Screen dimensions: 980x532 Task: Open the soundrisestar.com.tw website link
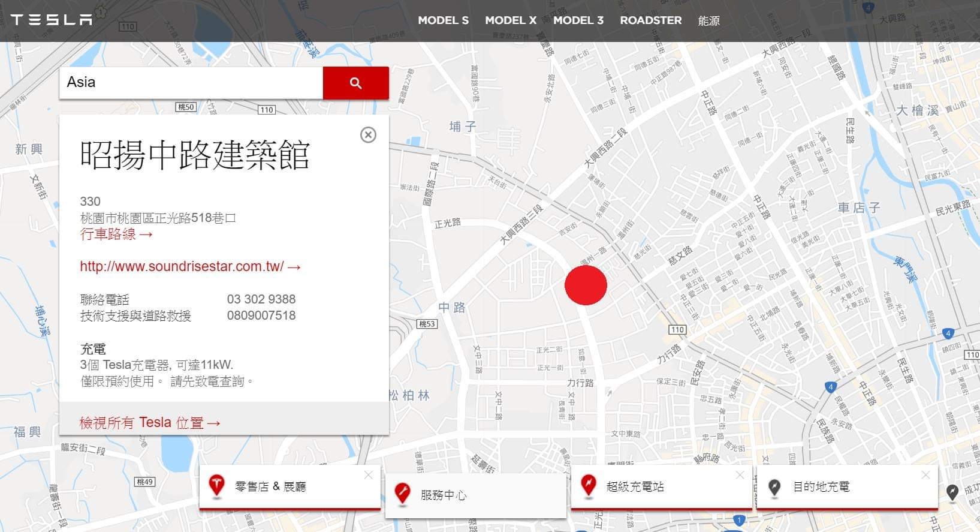[190, 266]
